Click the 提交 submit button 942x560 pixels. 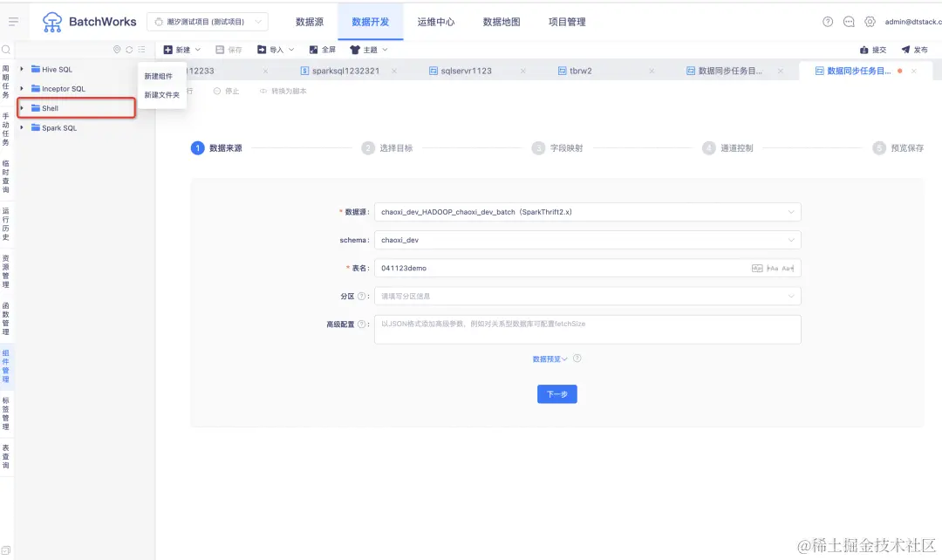pos(873,50)
